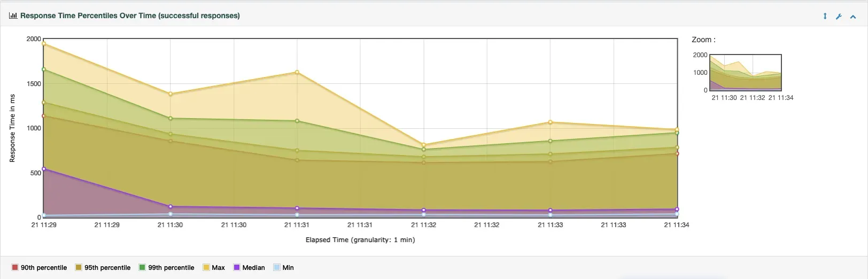Toggle the 90th percentile series in legend
Image resolution: width=868 pixels, height=279 pixels.
[44, 268]
